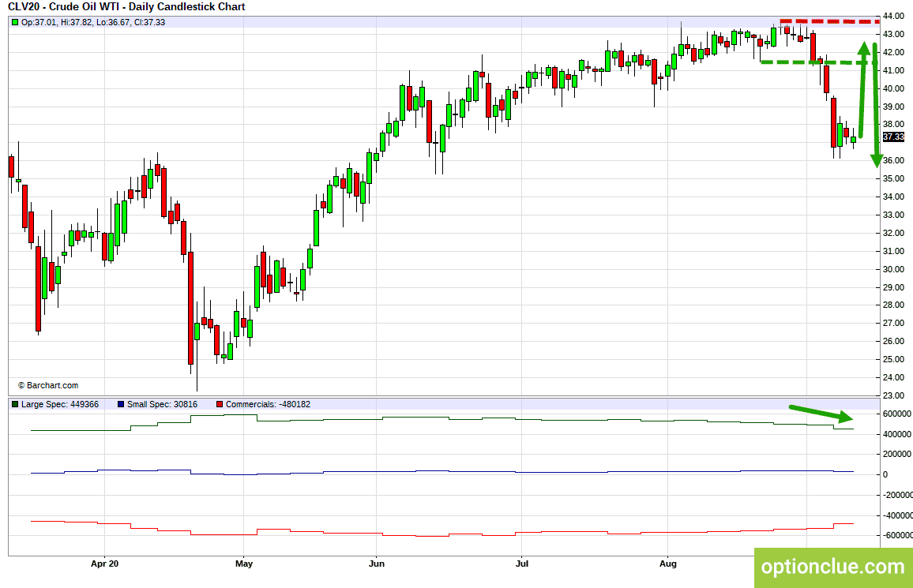
Task: Click the red Commercials legend square
Action: click(220, 404)
